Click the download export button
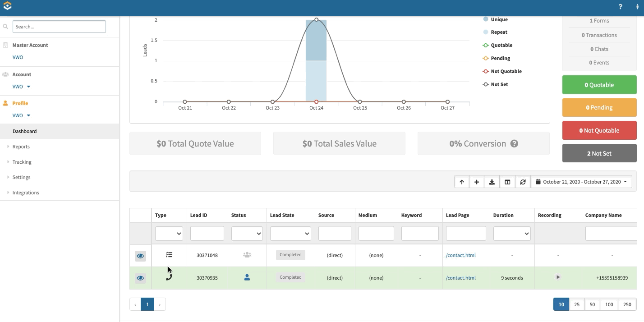The height and width of the screenshot is (322, 644). 492,182
